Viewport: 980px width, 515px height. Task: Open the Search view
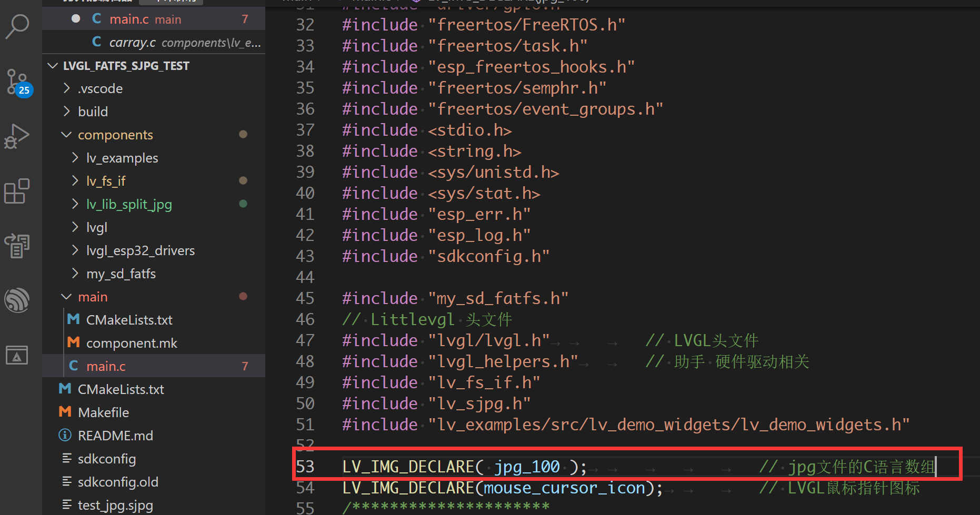click(x=17, y=25)
